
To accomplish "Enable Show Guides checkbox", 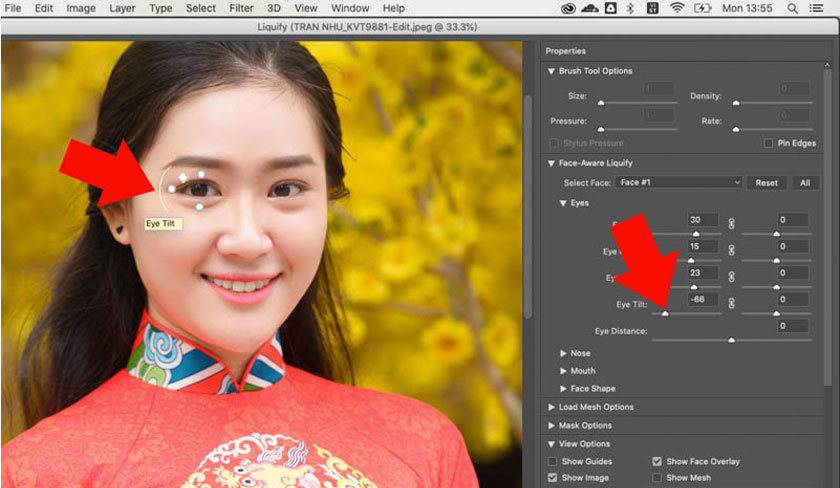I will [x=552, y=461].
